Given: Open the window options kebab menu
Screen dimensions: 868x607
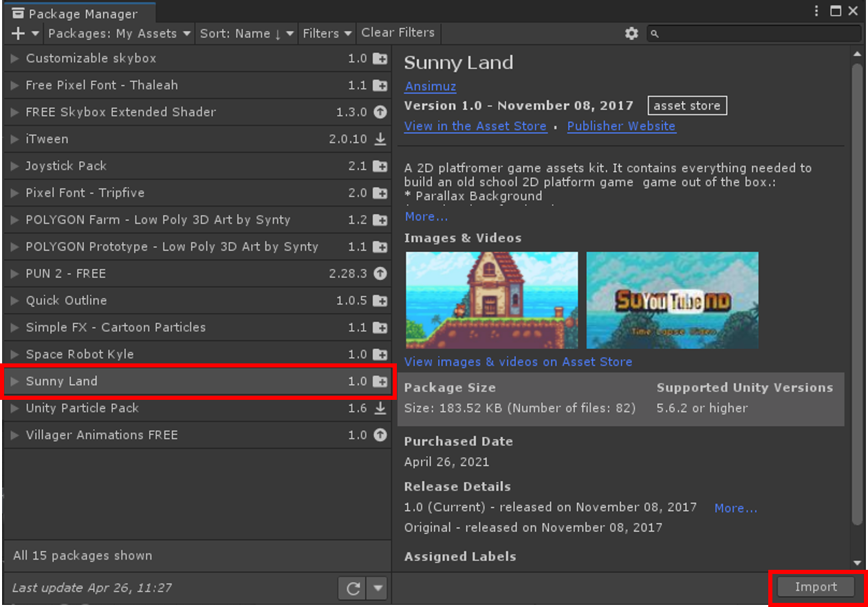Looking at the screenshot, I should (816, 11).
